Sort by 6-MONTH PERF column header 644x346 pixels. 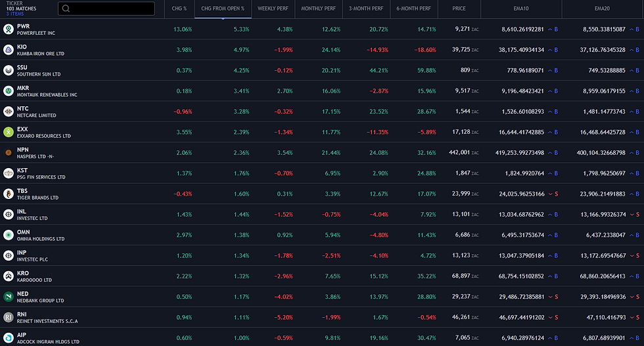[414, 9]
